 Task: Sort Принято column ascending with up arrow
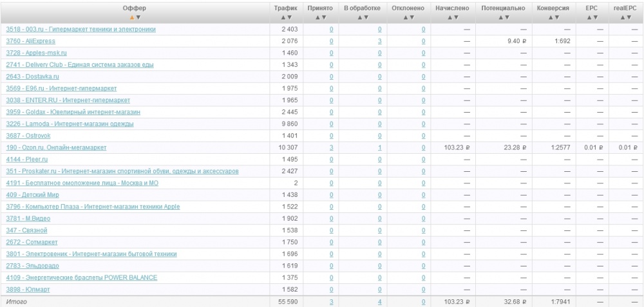[317, 17]
